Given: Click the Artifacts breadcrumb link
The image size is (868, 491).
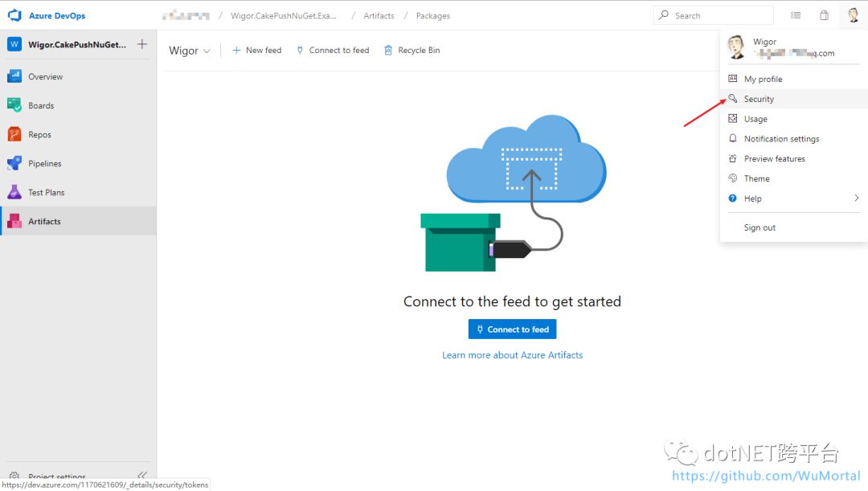Looking at the screenshot, I should pos(379,15).
